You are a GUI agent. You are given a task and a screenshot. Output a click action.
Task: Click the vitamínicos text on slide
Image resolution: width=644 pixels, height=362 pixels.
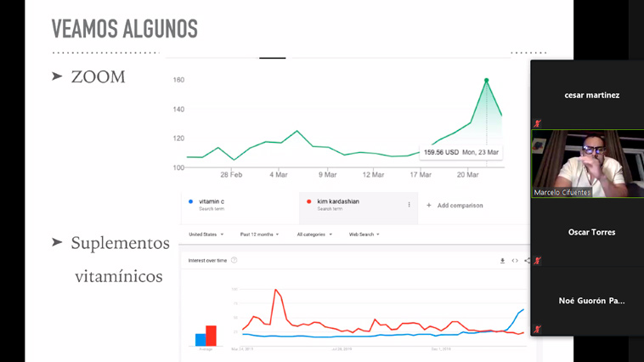coord(119,276)
